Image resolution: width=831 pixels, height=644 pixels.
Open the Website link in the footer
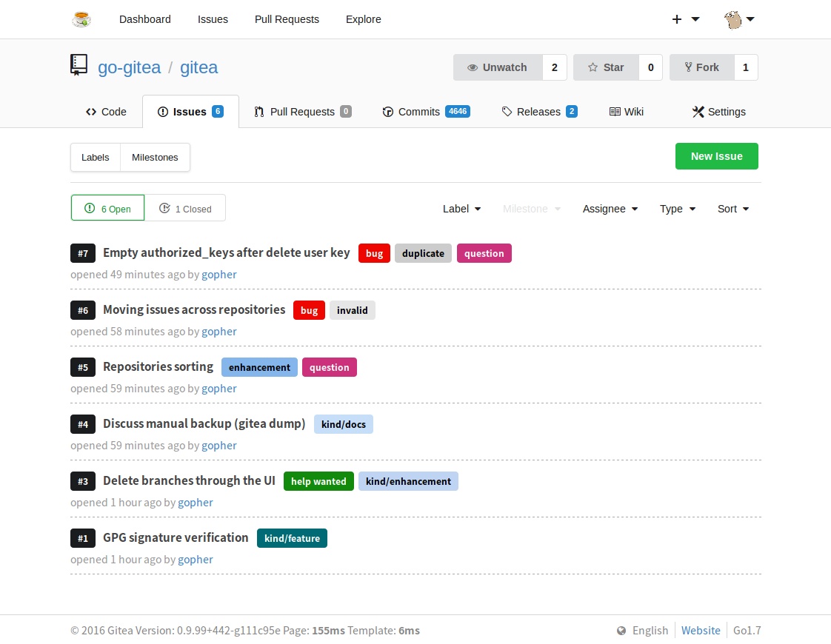701,631
